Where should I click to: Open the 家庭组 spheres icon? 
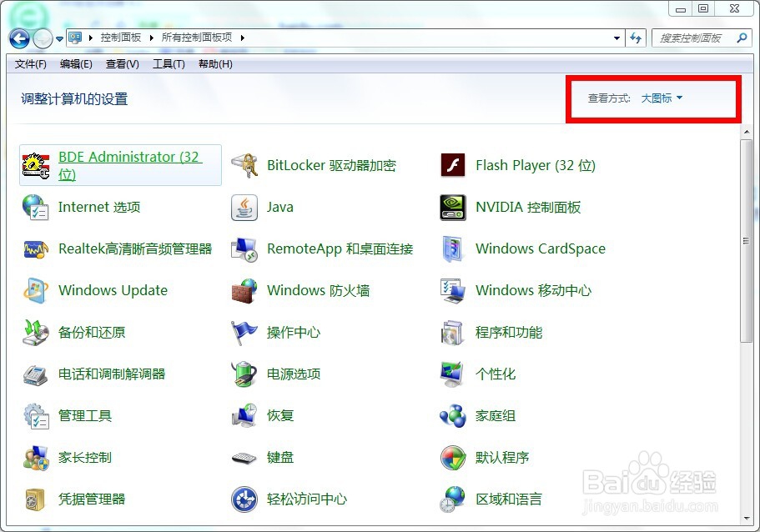[x=453, y=416]
